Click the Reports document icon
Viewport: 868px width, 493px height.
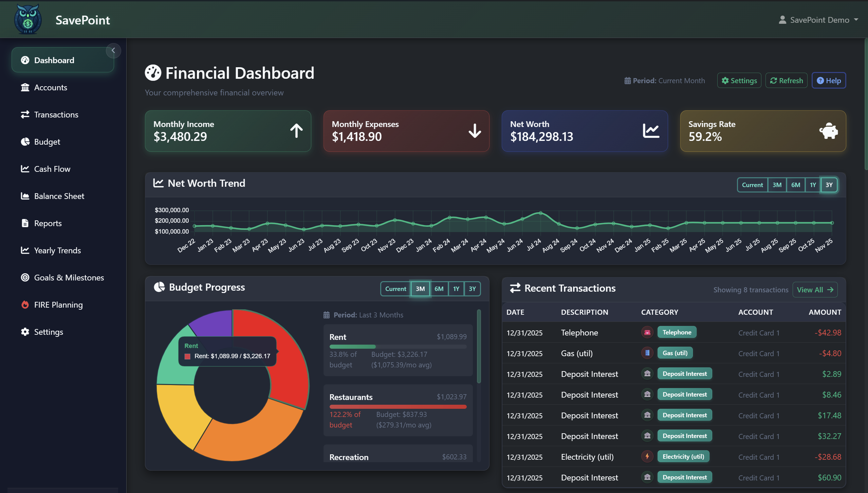(25, 223)
